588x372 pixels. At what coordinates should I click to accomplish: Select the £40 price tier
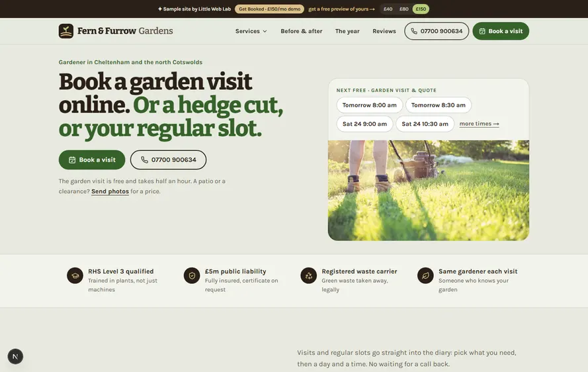click(x=388, y=9)
